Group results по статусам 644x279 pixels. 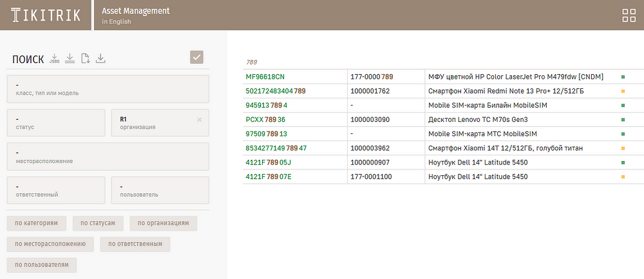click(98, 224)
